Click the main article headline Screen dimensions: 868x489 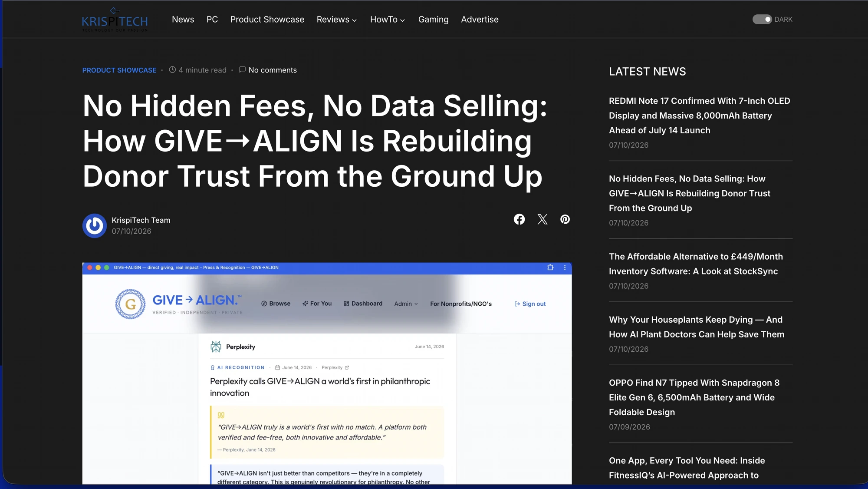315,141
